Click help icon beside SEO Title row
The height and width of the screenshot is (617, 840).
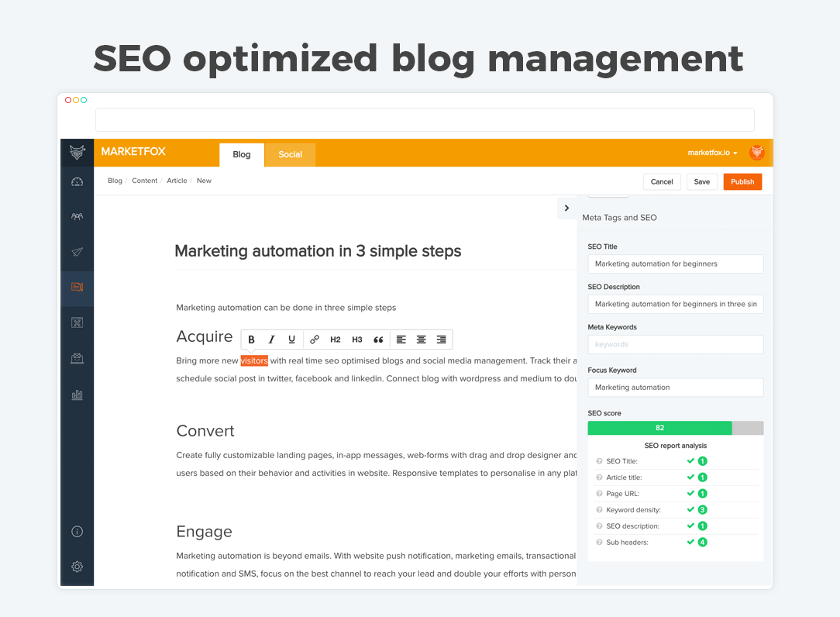click(599, 461)
